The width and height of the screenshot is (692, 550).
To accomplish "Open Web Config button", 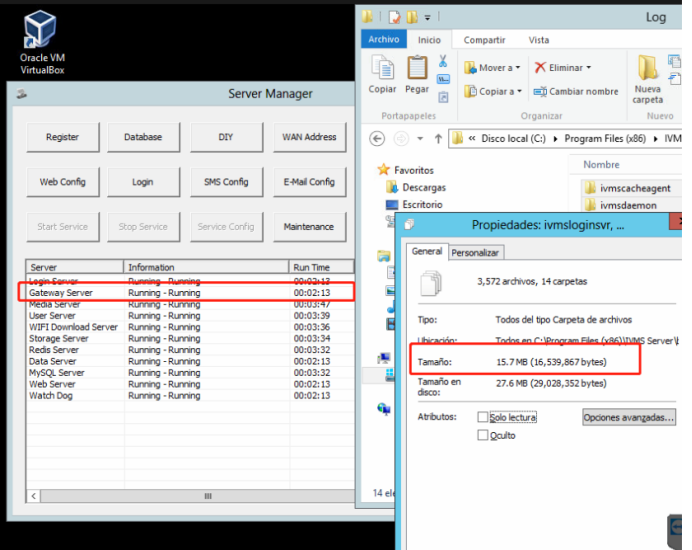I will pos(63,182).
